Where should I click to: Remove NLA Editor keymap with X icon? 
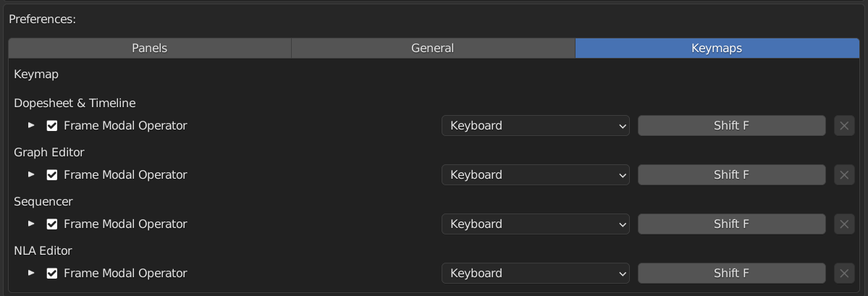pyautogui.click(x=844, y=274)
